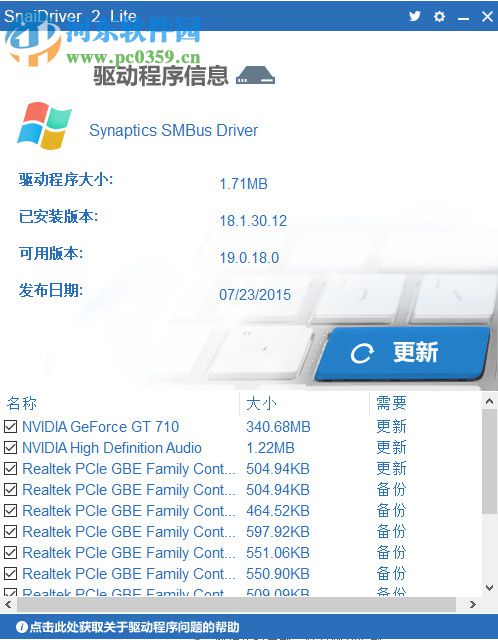Click the info icon in the bottom bar

(x=22, y=627)
